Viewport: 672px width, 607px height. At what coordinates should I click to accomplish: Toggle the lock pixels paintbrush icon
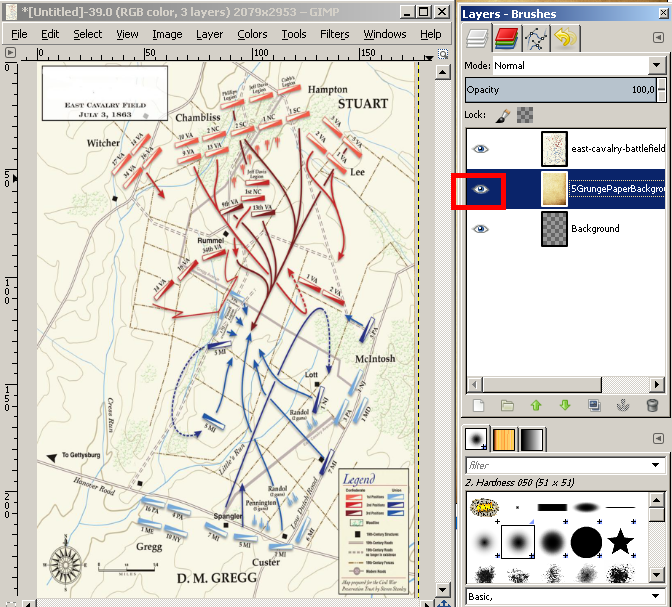504,115
